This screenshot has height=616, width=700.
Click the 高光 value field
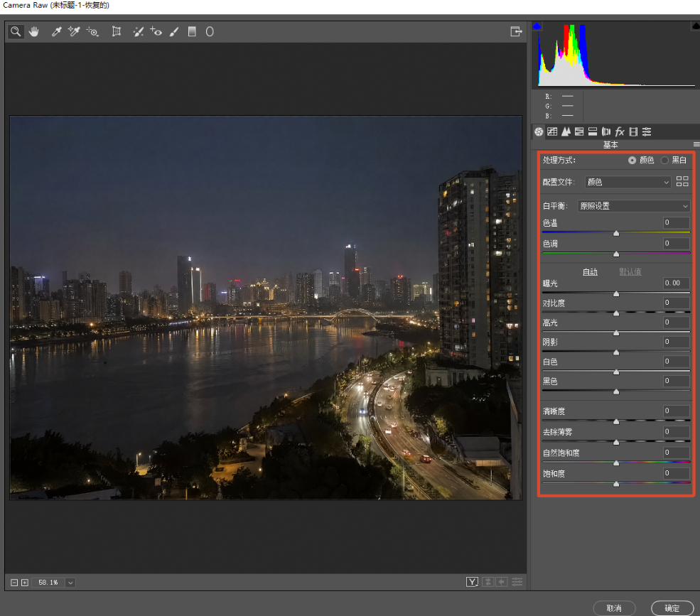(x=677, y=323)
